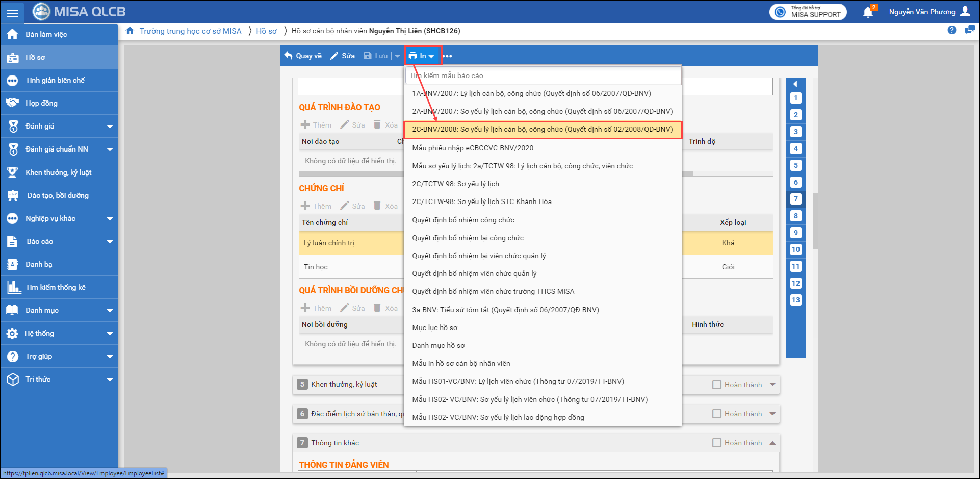Jump to section 10 in navigator
The width and height of the screenshot is (980, 479).
pos(795,249)
